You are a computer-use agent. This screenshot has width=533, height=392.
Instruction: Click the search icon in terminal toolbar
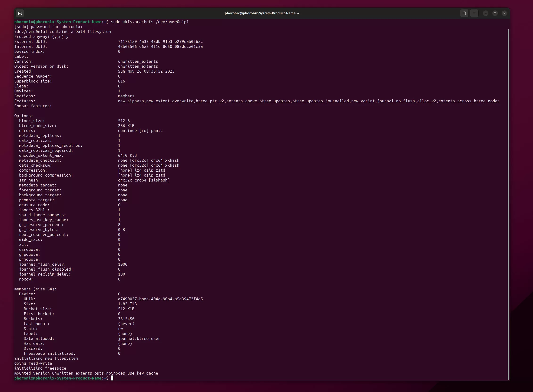464,13
